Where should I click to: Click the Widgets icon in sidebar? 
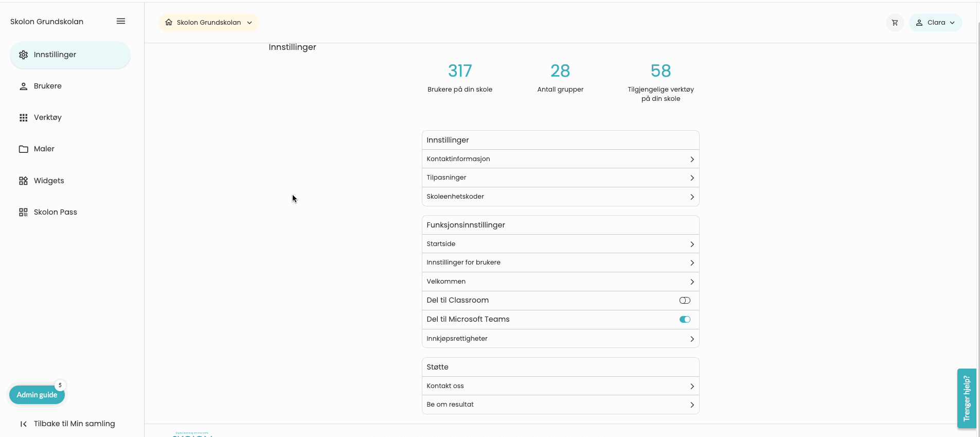(23, 181)
